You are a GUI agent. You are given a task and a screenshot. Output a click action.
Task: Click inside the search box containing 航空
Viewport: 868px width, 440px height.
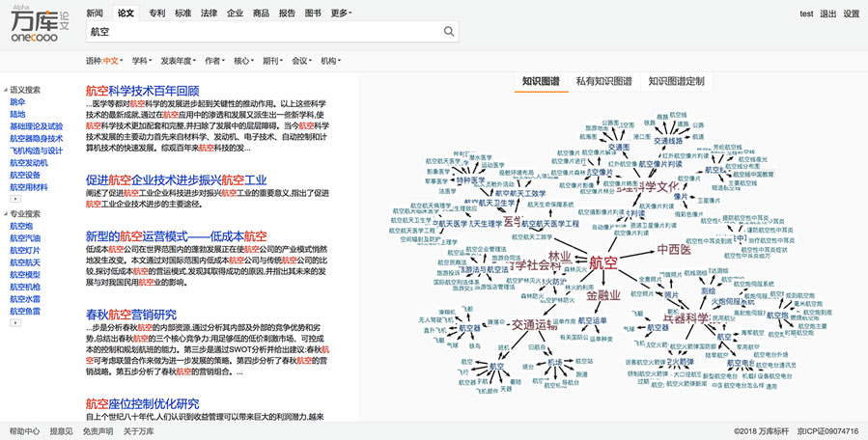click(x=261, y=32)
